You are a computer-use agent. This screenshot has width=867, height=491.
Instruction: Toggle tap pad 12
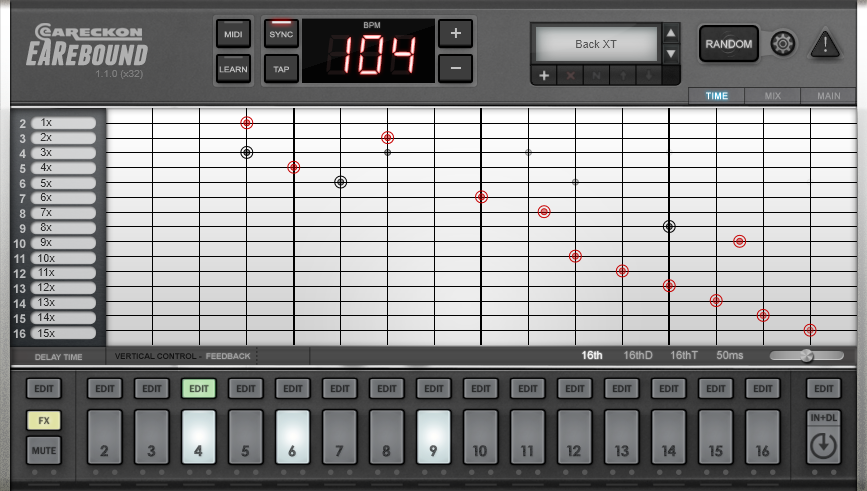[574, 436]
